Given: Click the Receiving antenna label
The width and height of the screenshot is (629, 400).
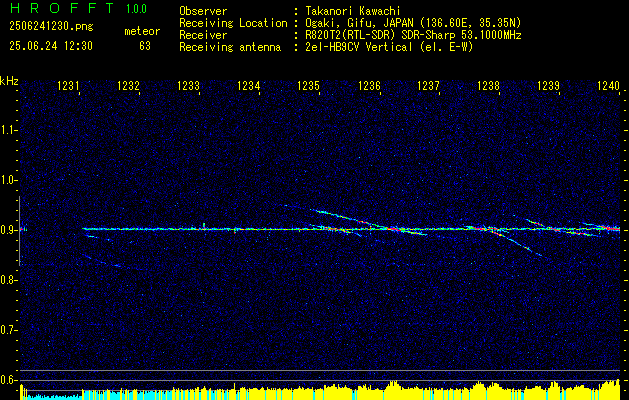Looking at the screenshot, I should coord(230,47).
